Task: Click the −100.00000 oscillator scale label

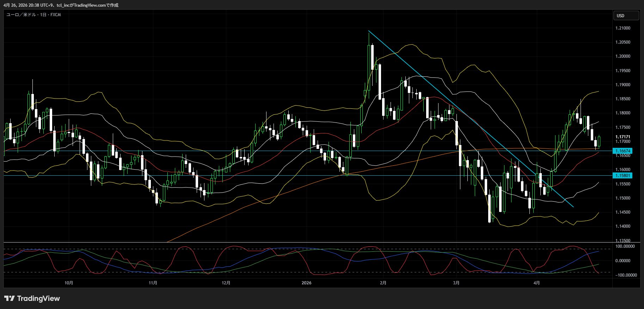Action: pos(625,275)
